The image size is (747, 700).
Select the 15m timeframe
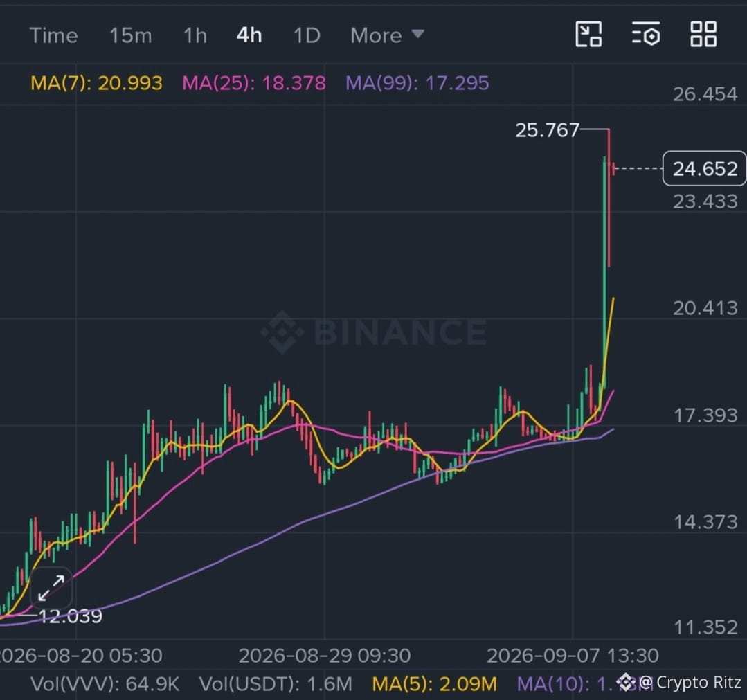pos(131,35)
